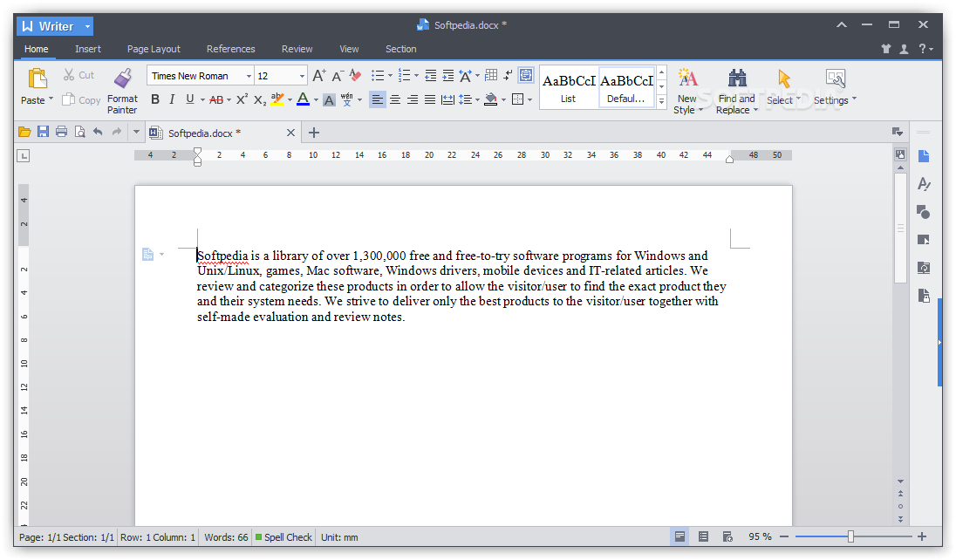The height and width of the screenshot is (560, 956).
Task: Open the Insert tab
Action: pos(88,49)
